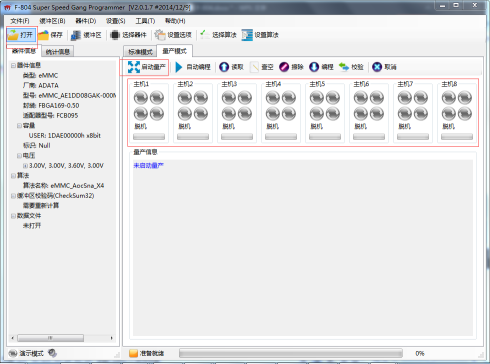The image size is (490, 364).
Task: Start mass production with 启动量产
Action: tap(147, 67)
